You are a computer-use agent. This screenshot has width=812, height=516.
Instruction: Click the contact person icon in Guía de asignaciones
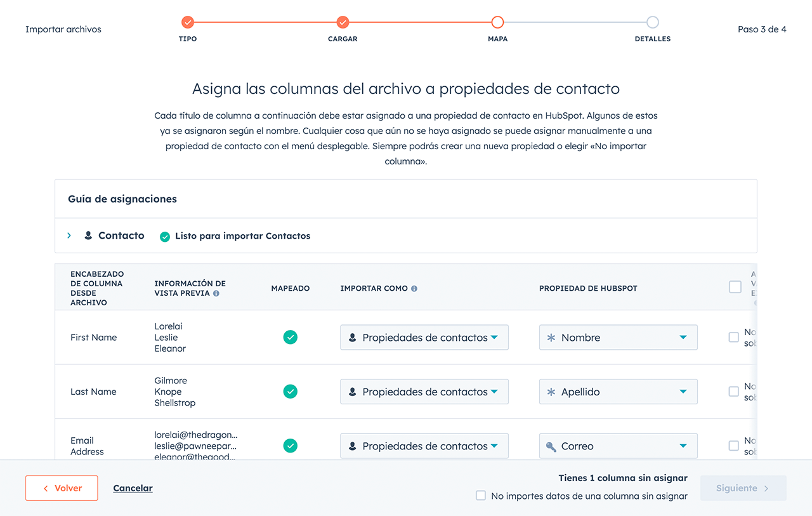(x=88, y=235)
